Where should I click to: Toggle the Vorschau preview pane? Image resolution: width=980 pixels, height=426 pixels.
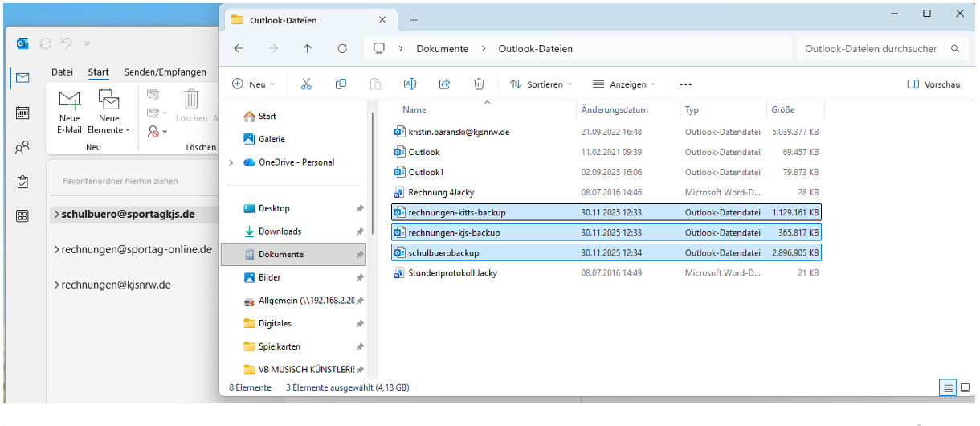(x=933, y=84)
